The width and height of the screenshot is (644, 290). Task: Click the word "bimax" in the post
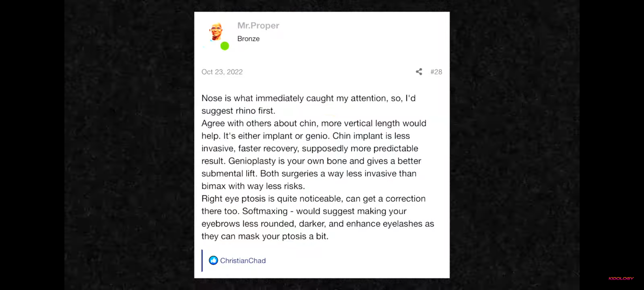pos(213,186)
